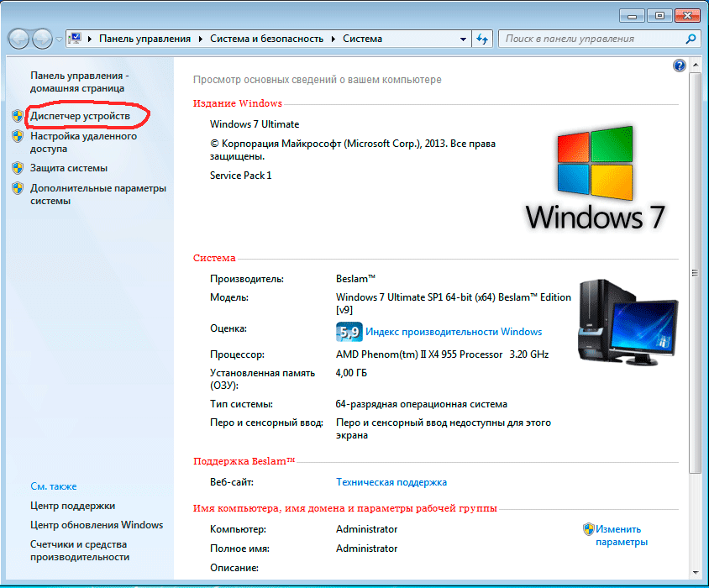This screenshot has width=709, height=588.
Task: Click the См. также heading
Action: [54, 486]
